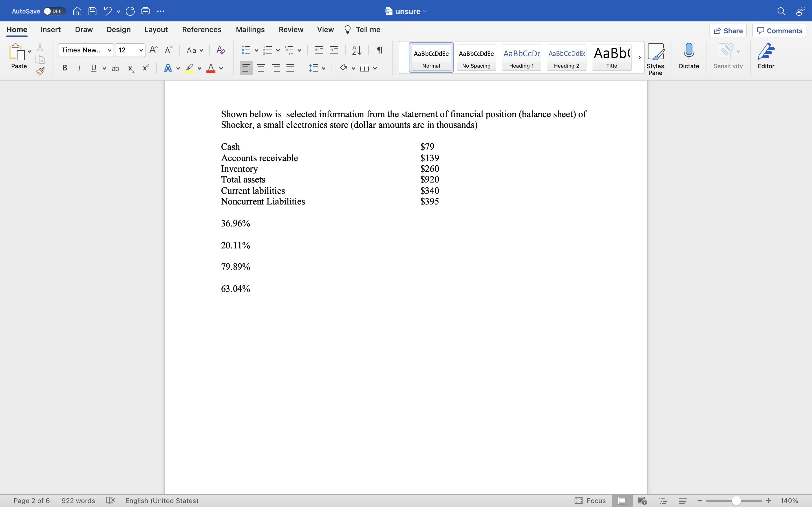Viewport: 812px width, 507px height.
Task: Select the Format Painter
Action: (x=40, y=71)
